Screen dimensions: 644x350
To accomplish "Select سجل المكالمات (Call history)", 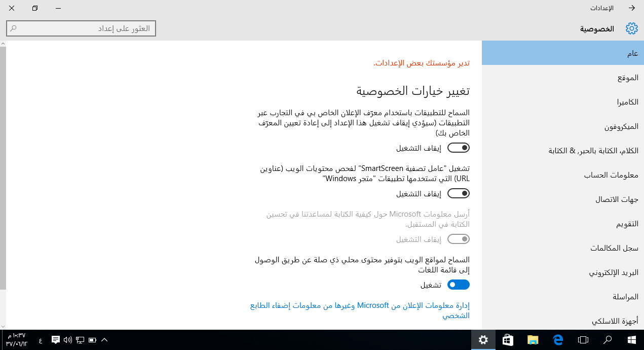I will pyautogui.click(x=563, y=248).
